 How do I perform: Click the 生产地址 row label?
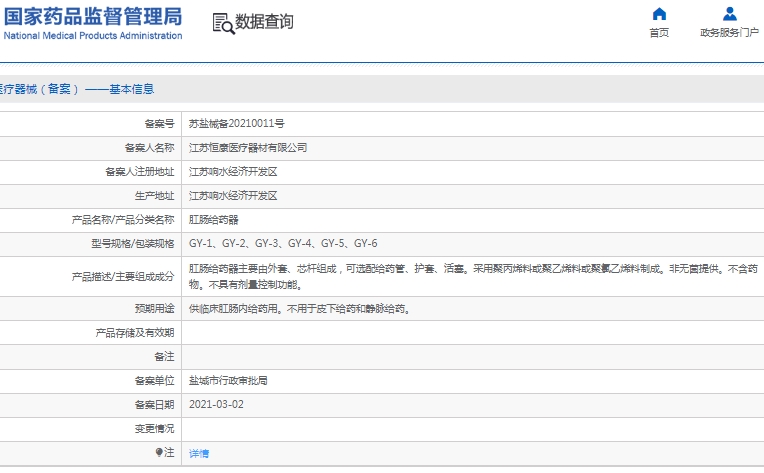(154, 196)
